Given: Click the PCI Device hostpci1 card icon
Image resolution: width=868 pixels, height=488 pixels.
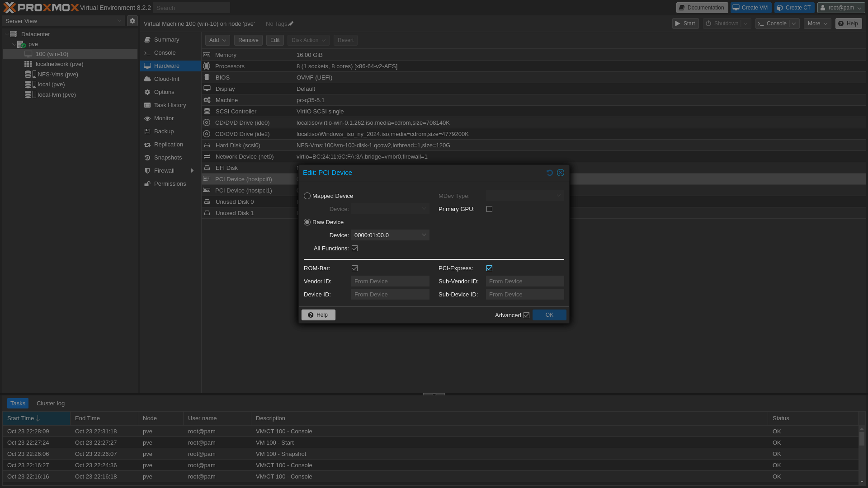Looking at the screenshot, I should tap(207, 190).
